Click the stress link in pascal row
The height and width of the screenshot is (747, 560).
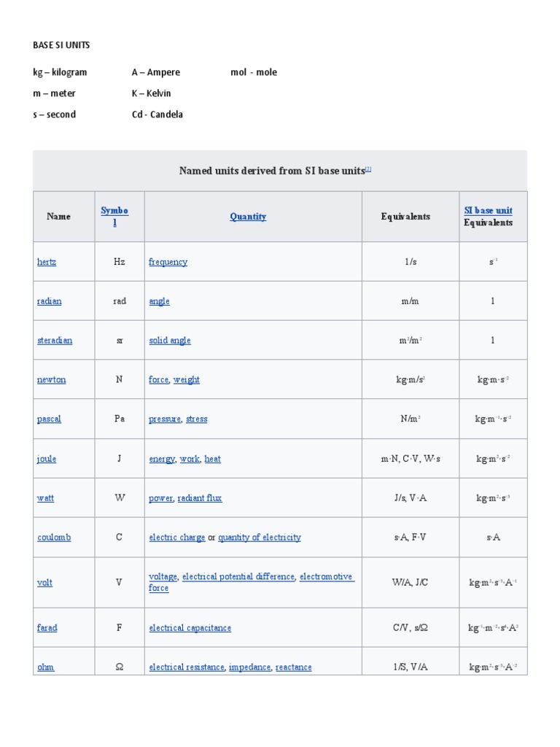(x=197, y=419)
